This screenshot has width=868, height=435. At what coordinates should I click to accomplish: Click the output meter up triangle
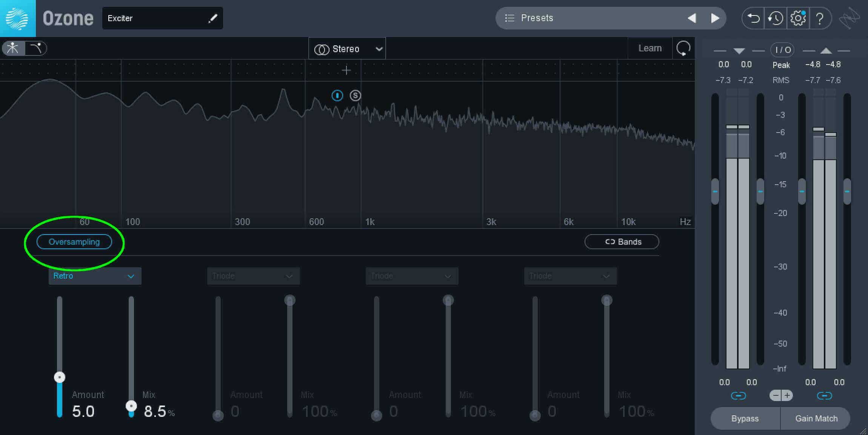click(826, 51)
